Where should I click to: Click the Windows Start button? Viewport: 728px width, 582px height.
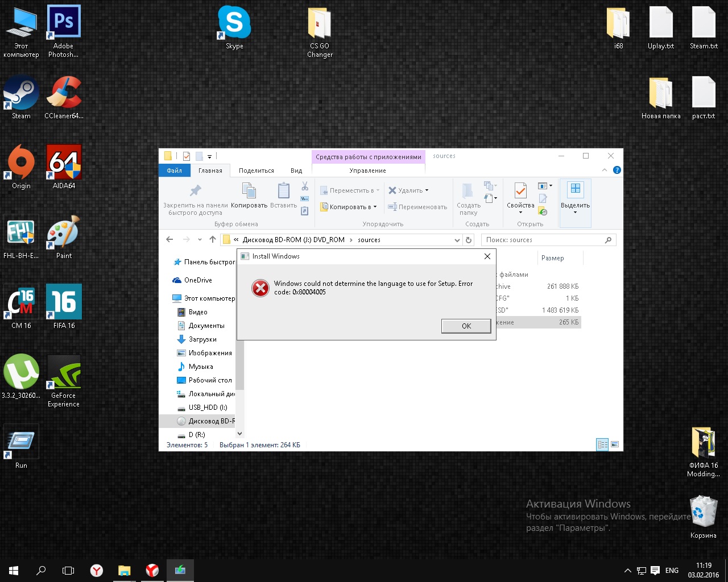pos(14,570)
